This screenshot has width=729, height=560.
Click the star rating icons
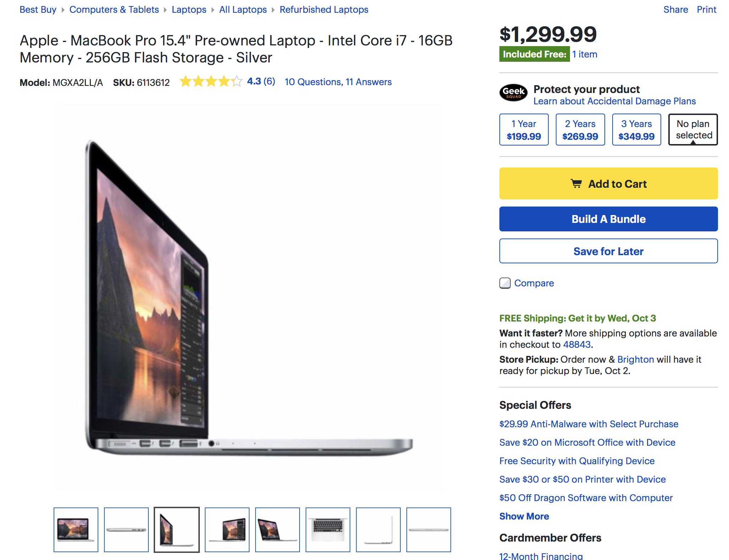[x=211, y=82]
